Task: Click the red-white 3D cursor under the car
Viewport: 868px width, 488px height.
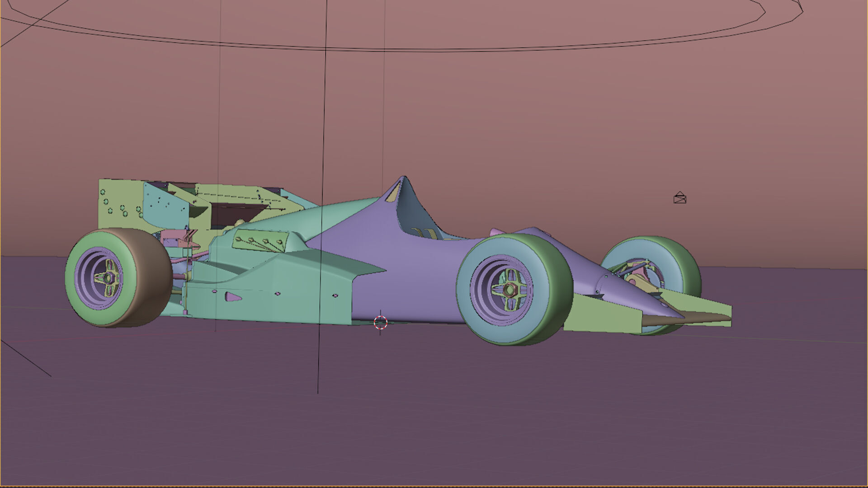Action: [x=381, y=322]
